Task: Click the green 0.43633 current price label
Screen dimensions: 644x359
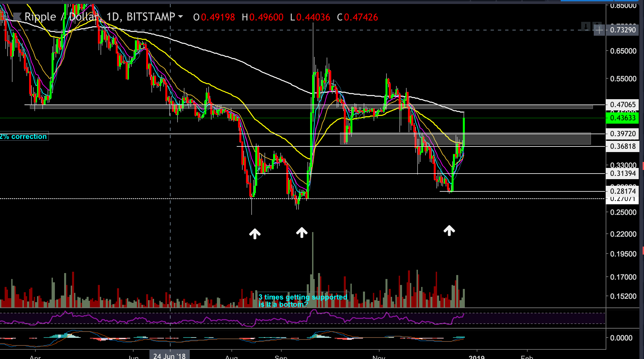Action: [623, 118]
